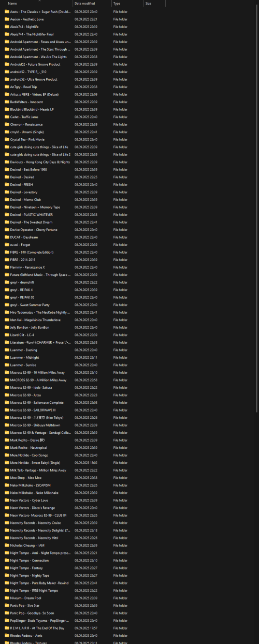Click folder icon for Aexion - Aesthetic Love

click(7, 19)
